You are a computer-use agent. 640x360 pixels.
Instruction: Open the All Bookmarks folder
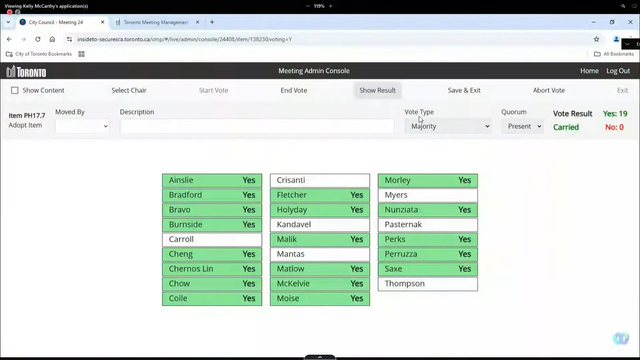(x=614, y=54)
